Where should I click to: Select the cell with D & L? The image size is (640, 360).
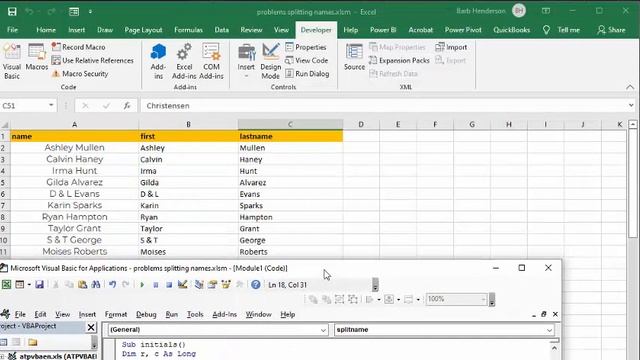pyautogui.click(x=188, y=194)
